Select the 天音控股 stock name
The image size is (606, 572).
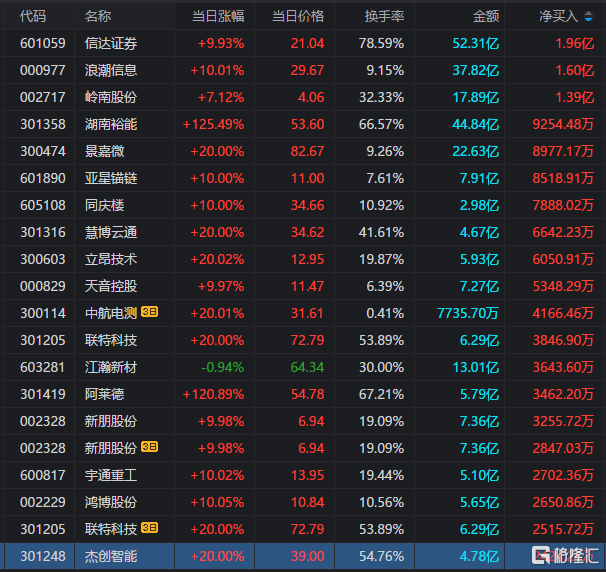(x=111, y=286)
